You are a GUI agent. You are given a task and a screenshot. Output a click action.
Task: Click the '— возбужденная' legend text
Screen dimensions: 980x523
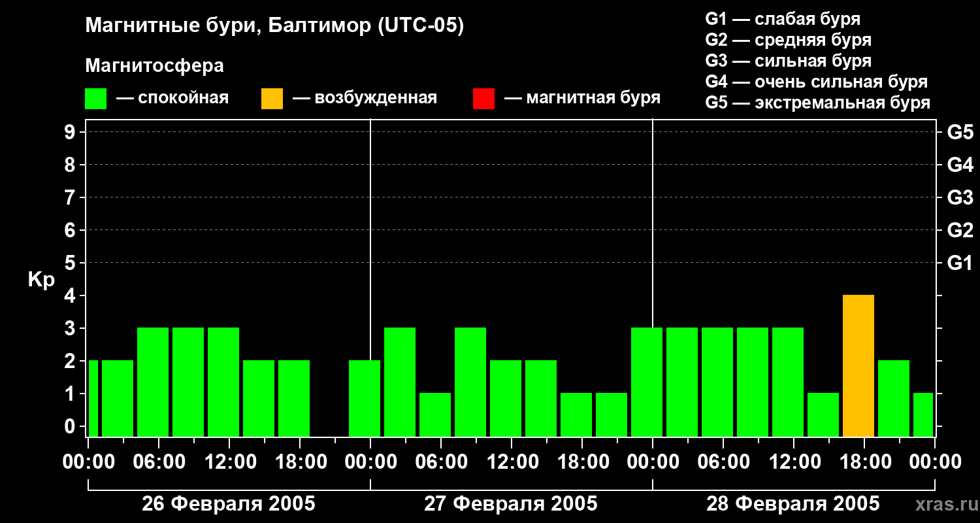click(x=365, y=98)
